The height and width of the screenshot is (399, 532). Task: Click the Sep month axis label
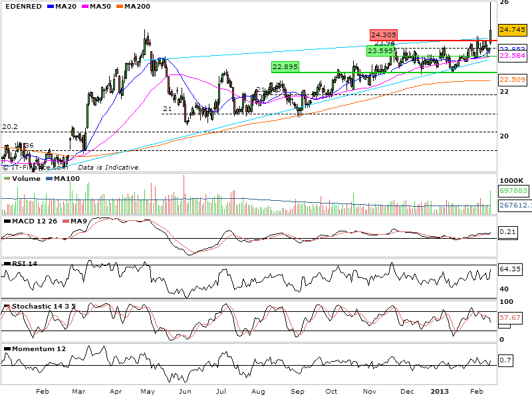coord(297,392)
